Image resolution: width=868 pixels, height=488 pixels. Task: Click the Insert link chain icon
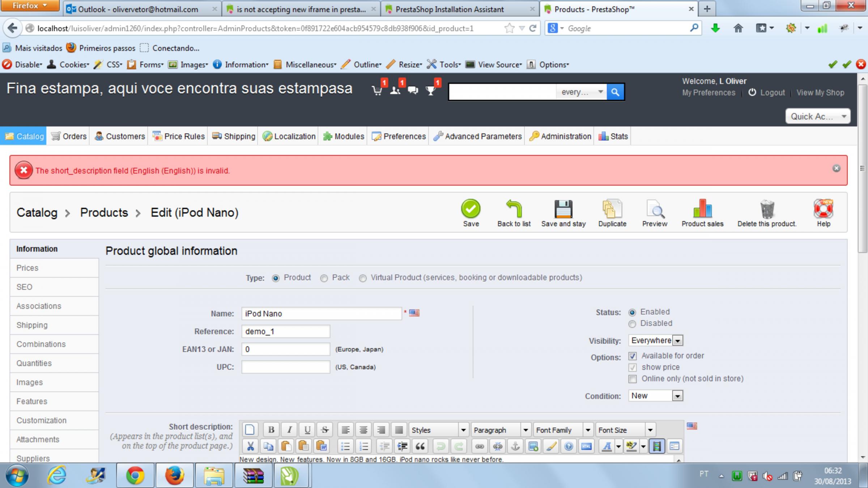480,446
